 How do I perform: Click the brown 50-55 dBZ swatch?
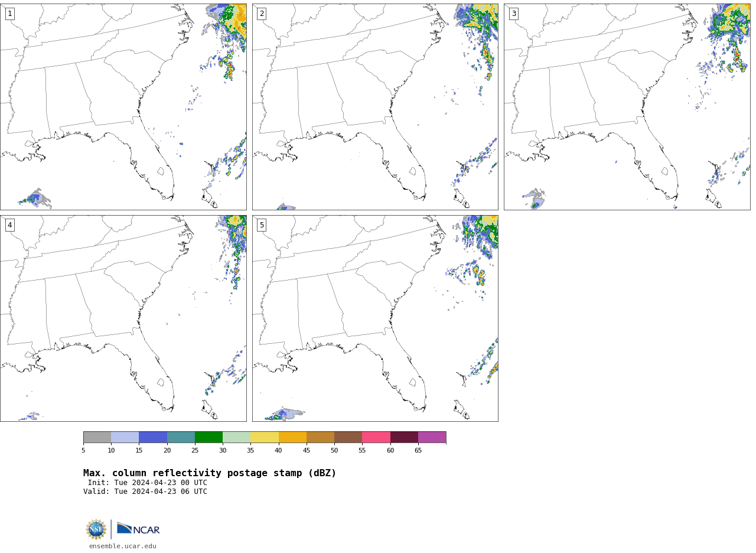pos(348,437)
